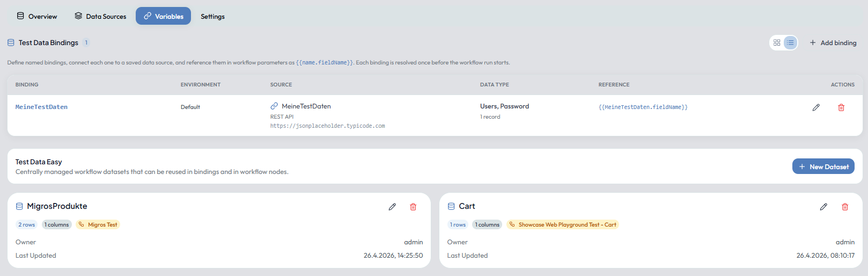
Task: Delete the MigrosProdukte dataset with the trash icon
Action: pos(413,207)
